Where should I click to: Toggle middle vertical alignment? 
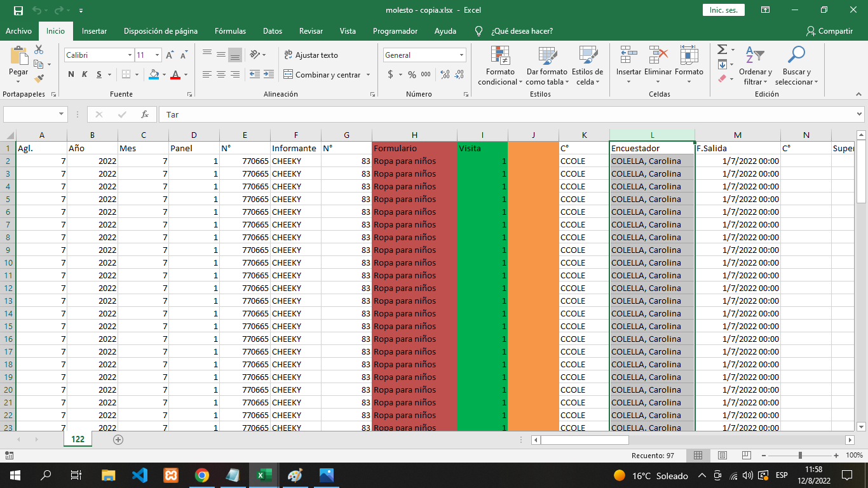click(221, 55)
